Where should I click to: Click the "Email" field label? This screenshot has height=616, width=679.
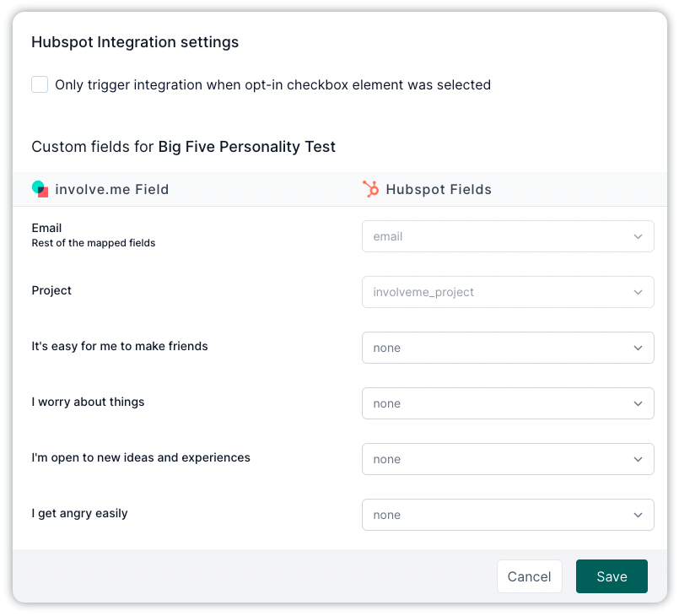[46, 228]
